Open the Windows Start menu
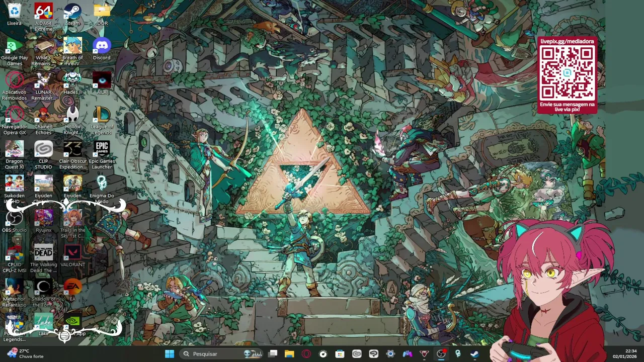The height and width of the screenshot is (362, 644). tap(170, 354)
